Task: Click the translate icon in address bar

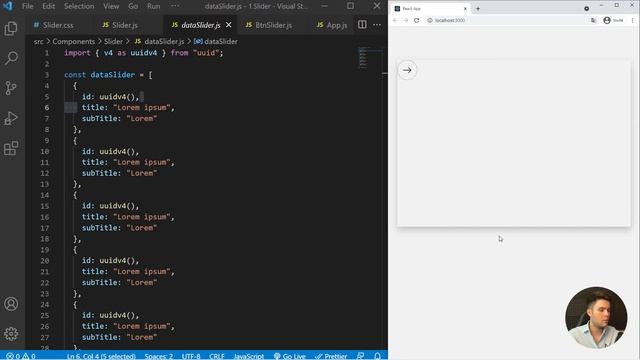Action: coord(593,20)
